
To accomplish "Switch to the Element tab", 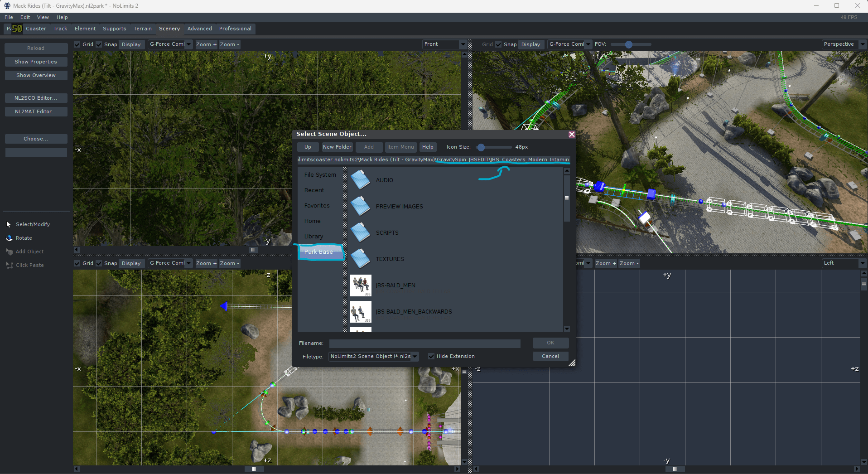I will click(x=85, y=29).
